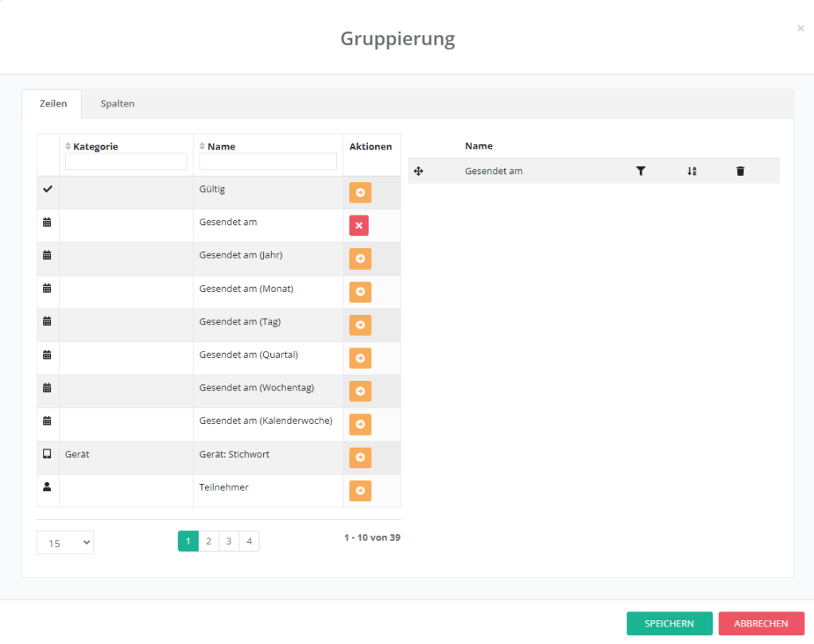Screen dimensions: 814x644
Task: Add Gesendet am (Monat) via arrow button
Action: pyautogui.click(x=359, y=292)
